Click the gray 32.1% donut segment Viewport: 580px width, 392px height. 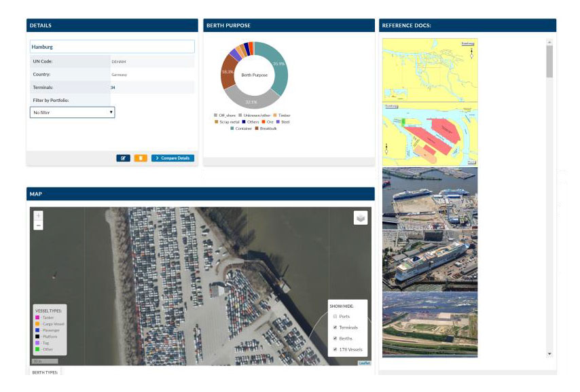coord(251,101)
